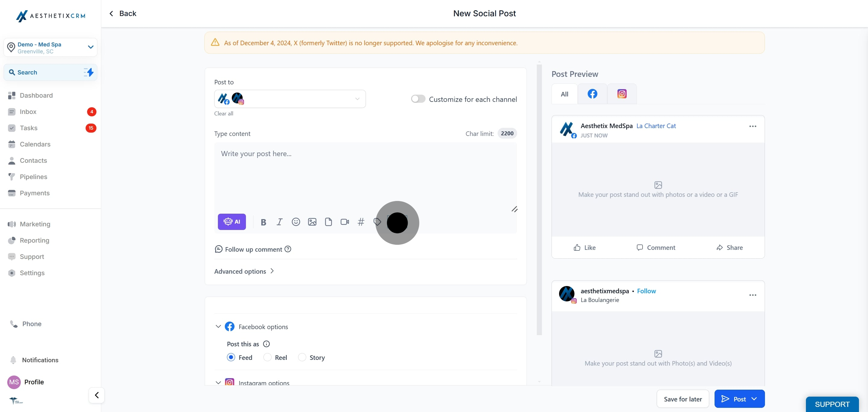Viewport: 868px width, 412px height.
Task: Attach a document file to post
Action: [x=328, y=222]
